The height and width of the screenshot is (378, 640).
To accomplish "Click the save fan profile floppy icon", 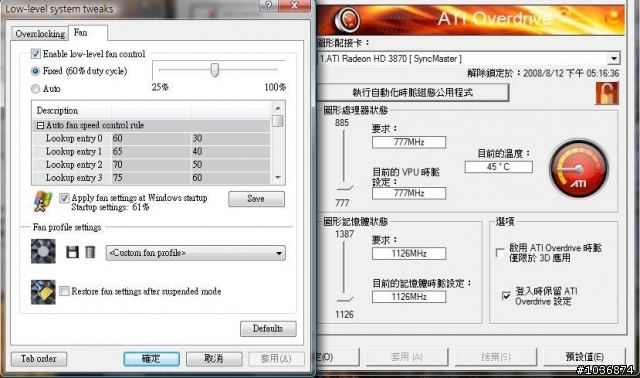I will coord(72,252).
